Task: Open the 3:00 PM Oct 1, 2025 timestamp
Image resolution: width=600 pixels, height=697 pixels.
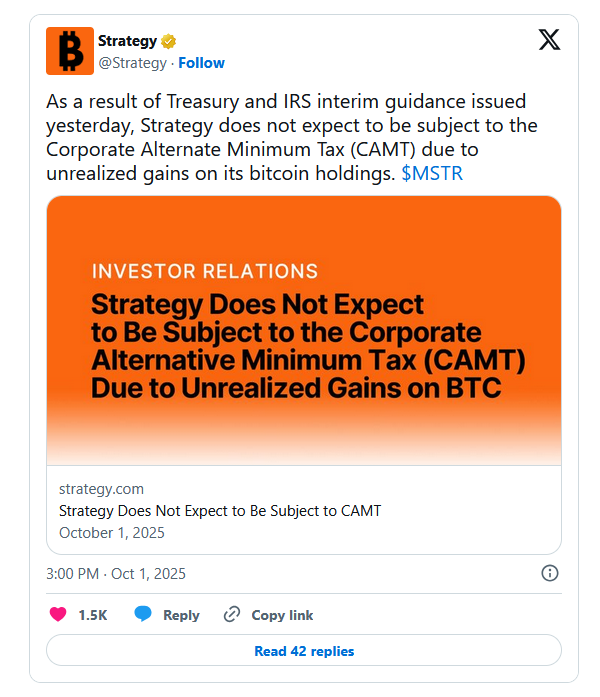Action: (x=116, y=574)
